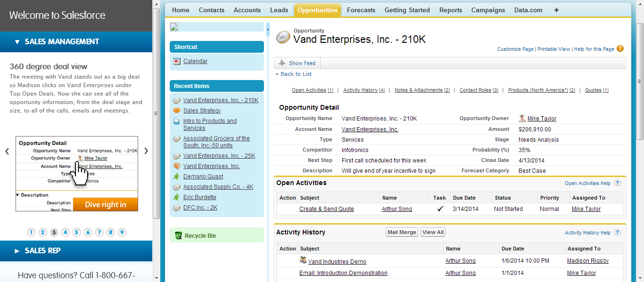The width and height of the screenshot is (644, 282).
Task: Expand the Sales Rep section
Action: click(17, 251)
